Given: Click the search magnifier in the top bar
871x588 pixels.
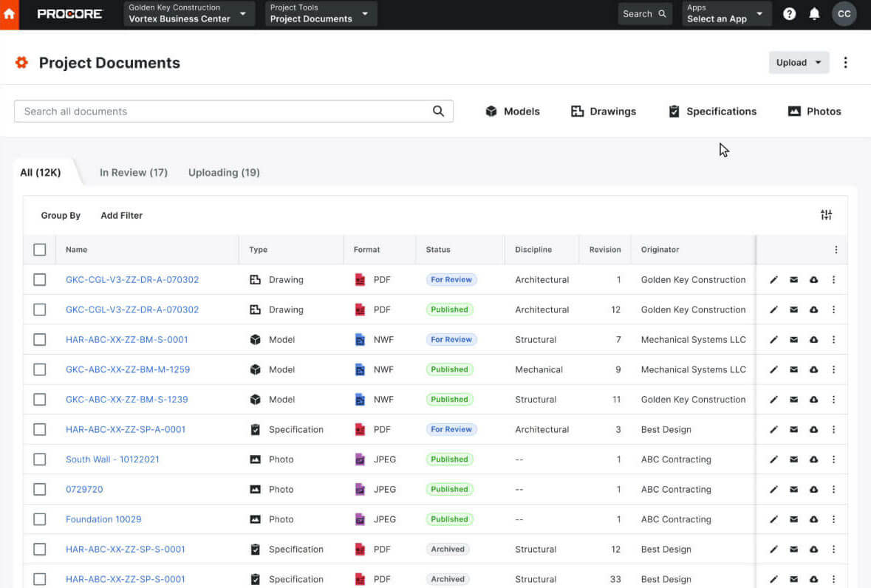Looking at the screenshot, I should 663,13.
